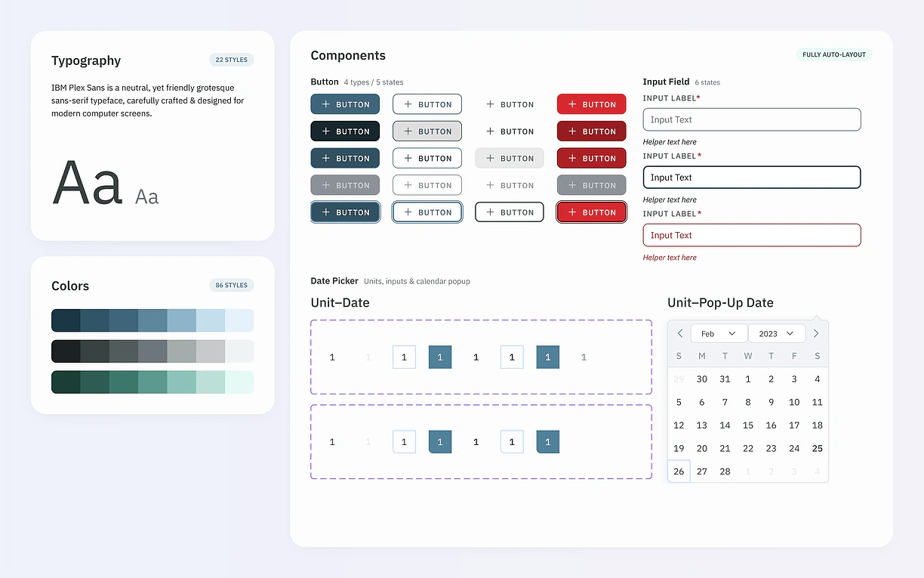Select the bold date 25 in the calendar

point(818,448)
